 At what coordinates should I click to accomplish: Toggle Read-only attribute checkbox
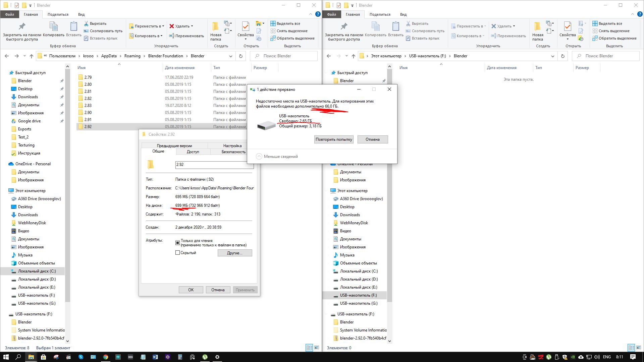[177, 243]
